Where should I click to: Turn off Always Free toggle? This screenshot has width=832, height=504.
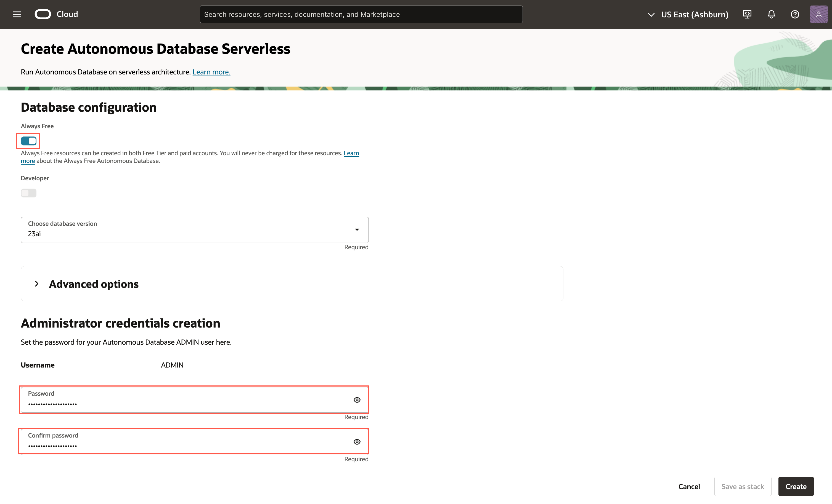28,141
